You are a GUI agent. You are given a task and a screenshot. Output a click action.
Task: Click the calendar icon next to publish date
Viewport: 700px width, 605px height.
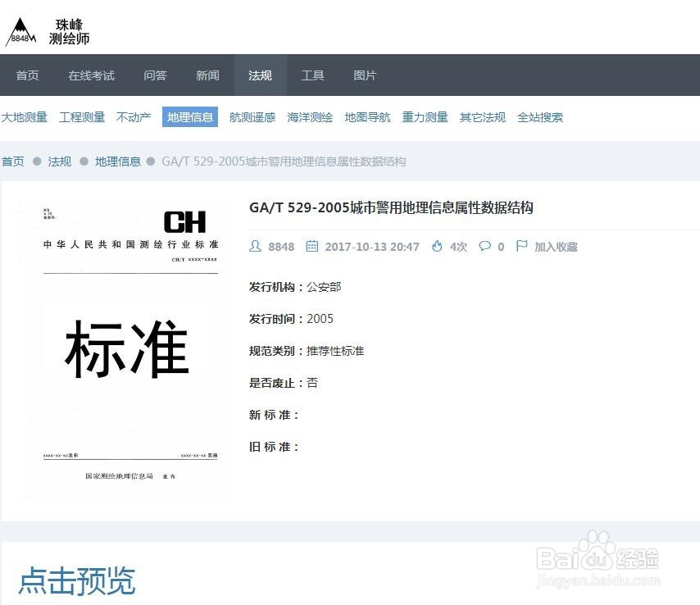tap(312, 246)
